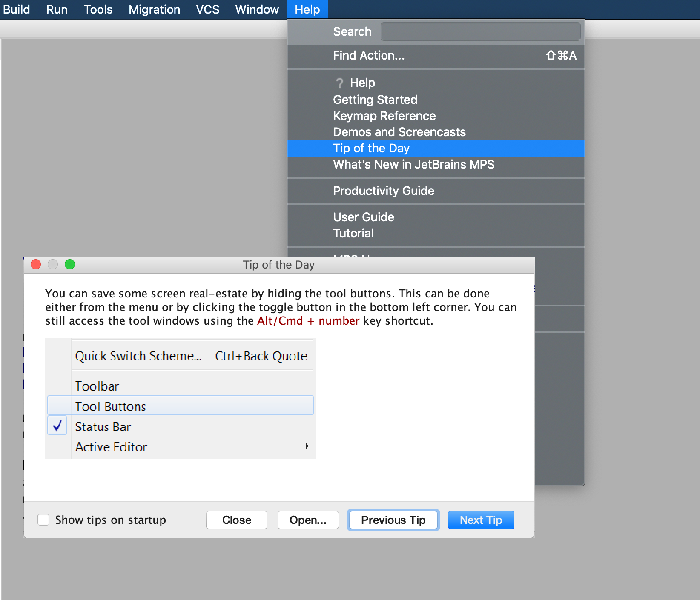Close the Tip of the Day window with red button
Viewport: 700px width, 600px height.
(x=36, y=264)
